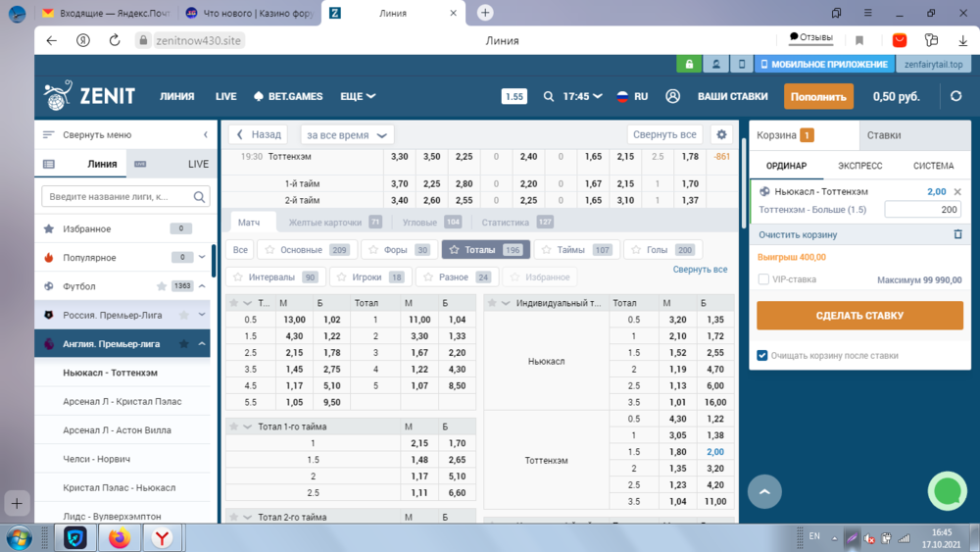Screen dimensions: 980x552
Task: Click the СДЕЛАТЬ СТАВКУ button
Action: click(x=859, y=316)
